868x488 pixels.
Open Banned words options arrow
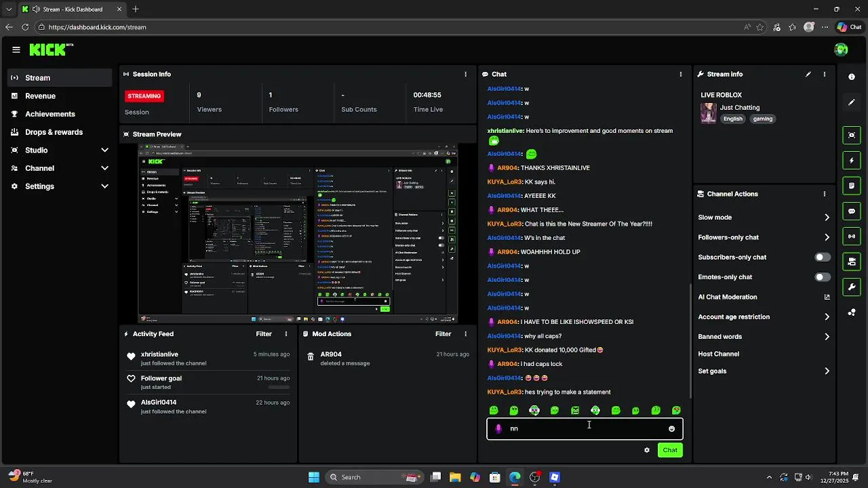pyautogui.click(x=827, y=337)
